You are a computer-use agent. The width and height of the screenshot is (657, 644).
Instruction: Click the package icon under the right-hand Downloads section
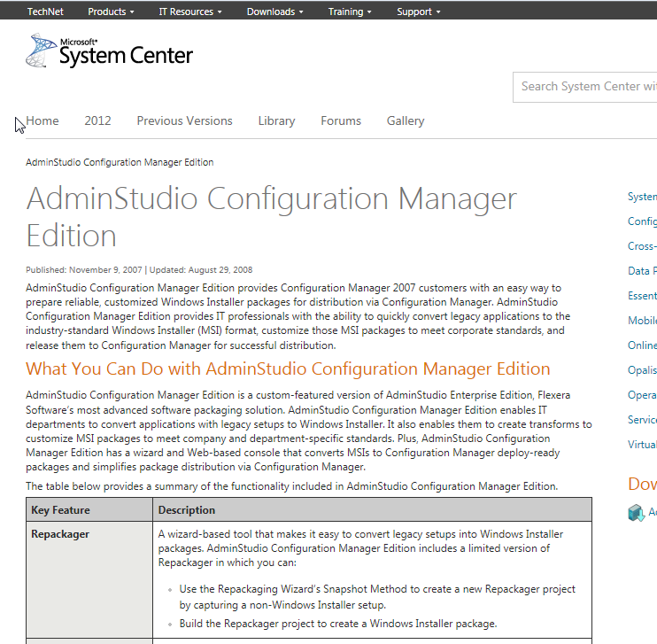636,513
